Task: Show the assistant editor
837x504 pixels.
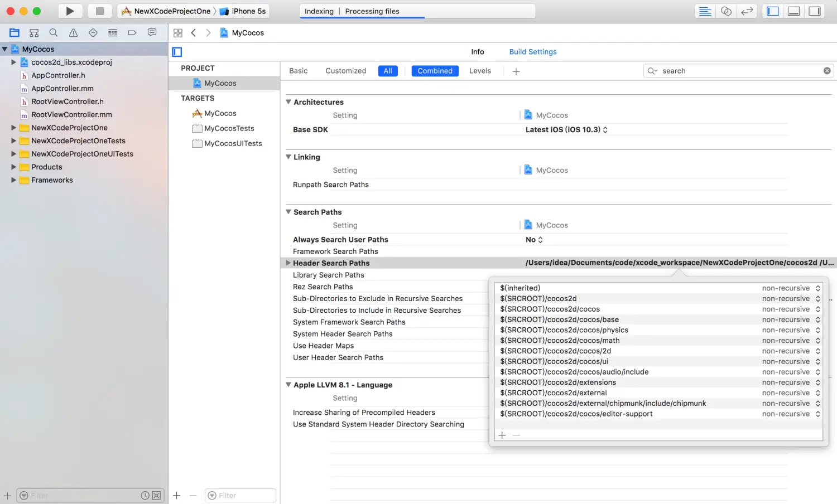Action: [726, 11]
